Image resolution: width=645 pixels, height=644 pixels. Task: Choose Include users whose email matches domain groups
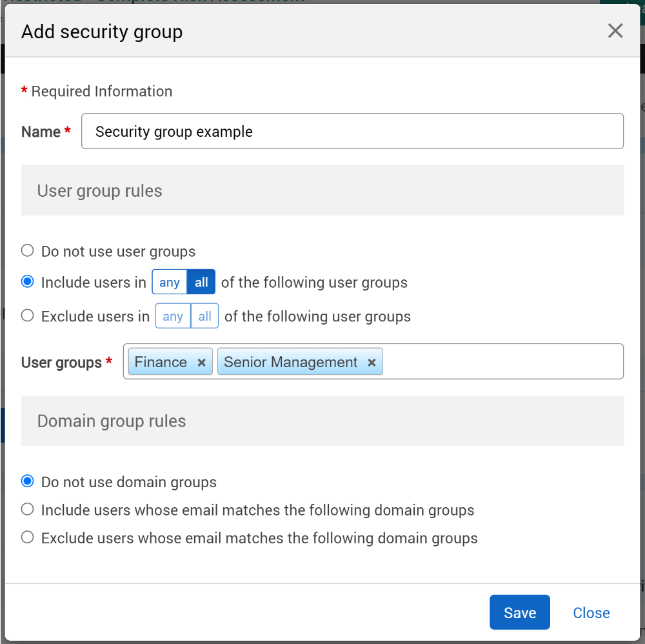[x=28, y=509]
